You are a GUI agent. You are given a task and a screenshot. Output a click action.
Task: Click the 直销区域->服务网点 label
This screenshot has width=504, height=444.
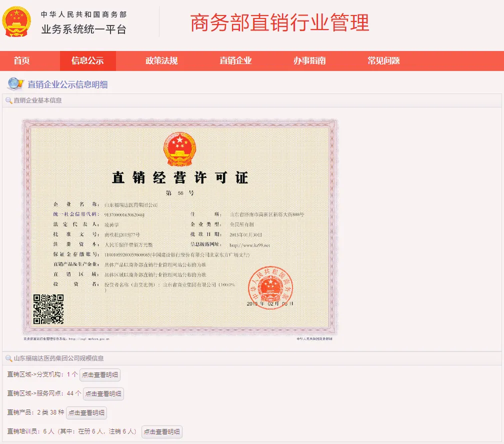pos(34,393)
